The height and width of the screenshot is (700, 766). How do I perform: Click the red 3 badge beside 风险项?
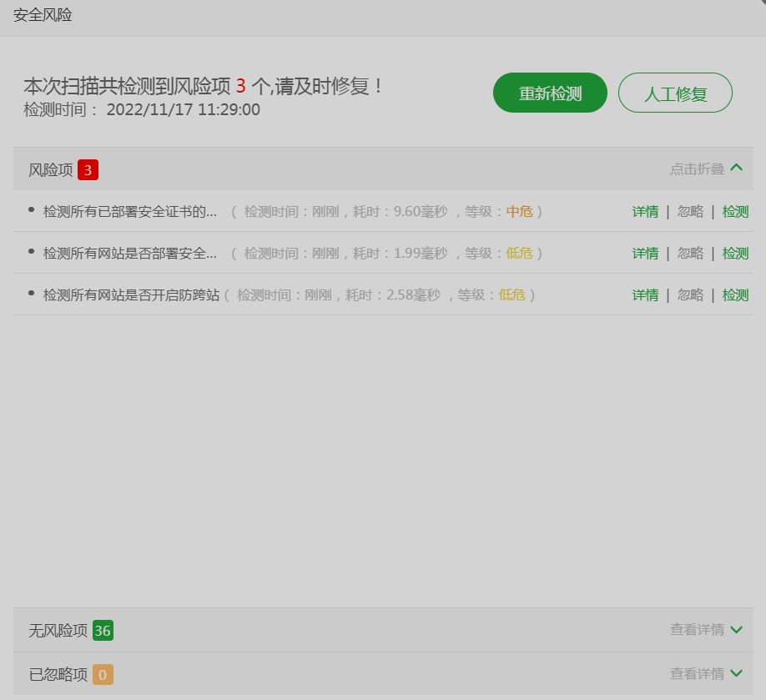(x=88, y=170)
